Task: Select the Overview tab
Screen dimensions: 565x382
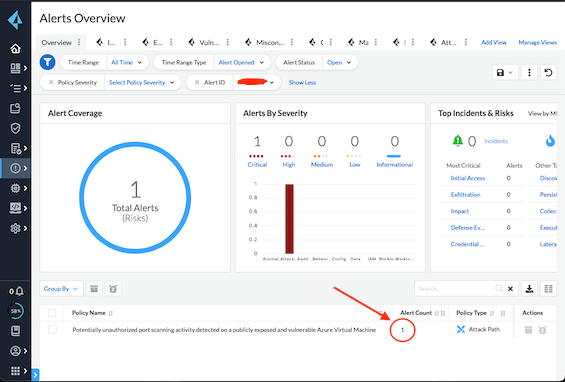Action: pos(57,43)
